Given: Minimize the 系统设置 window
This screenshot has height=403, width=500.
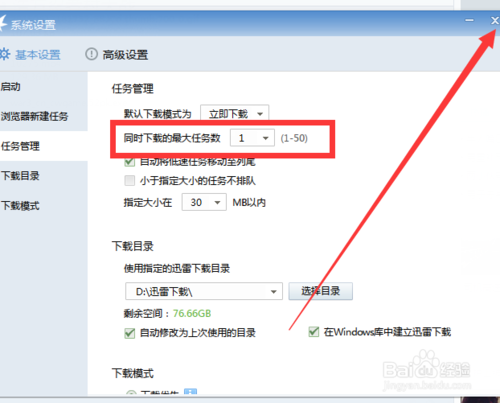Looking at the screenshot, I should click(x=469, y=20).
